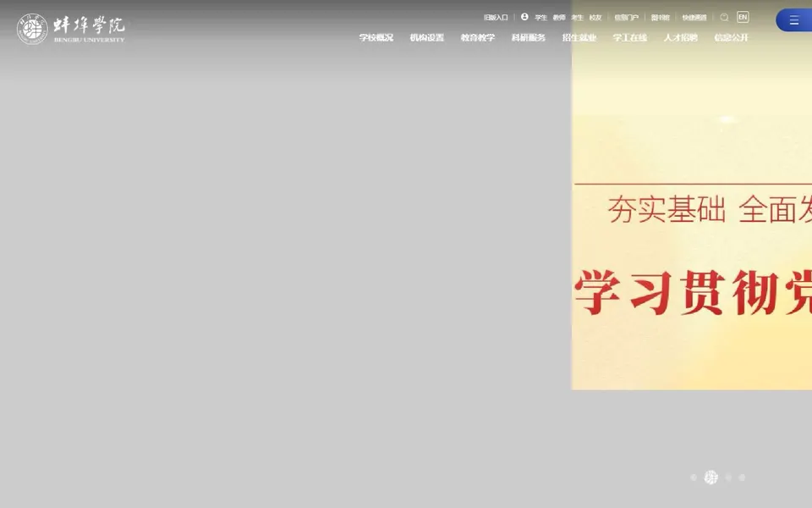Open the 人才招聘 menu
The image size is (812, 508).
(x=680, y=37)
